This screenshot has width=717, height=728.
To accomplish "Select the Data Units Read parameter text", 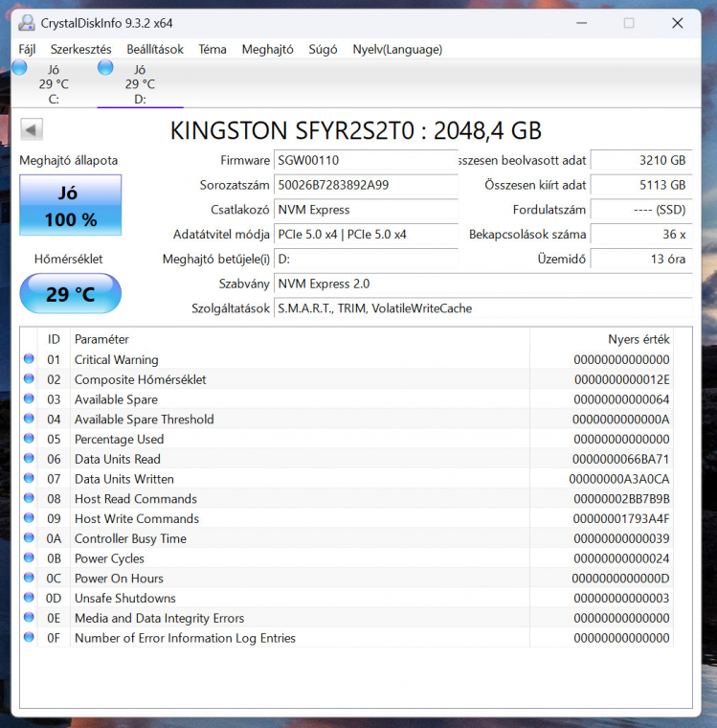I will [118, 459].
